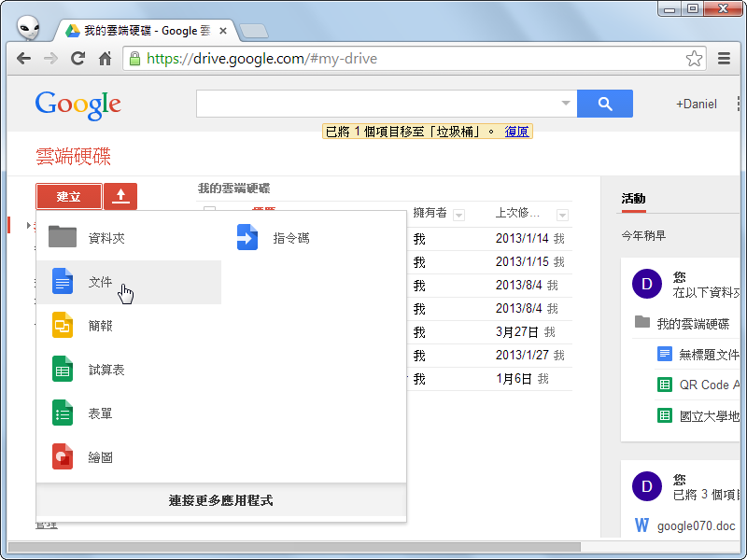Click the blue Docs icon in create menu

pos(63,282)
